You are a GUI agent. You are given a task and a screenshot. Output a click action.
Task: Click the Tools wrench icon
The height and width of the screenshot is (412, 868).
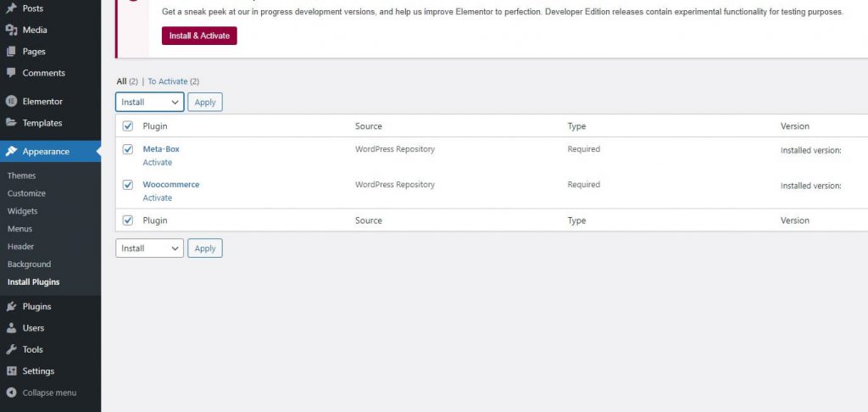(x=11, y=349)
